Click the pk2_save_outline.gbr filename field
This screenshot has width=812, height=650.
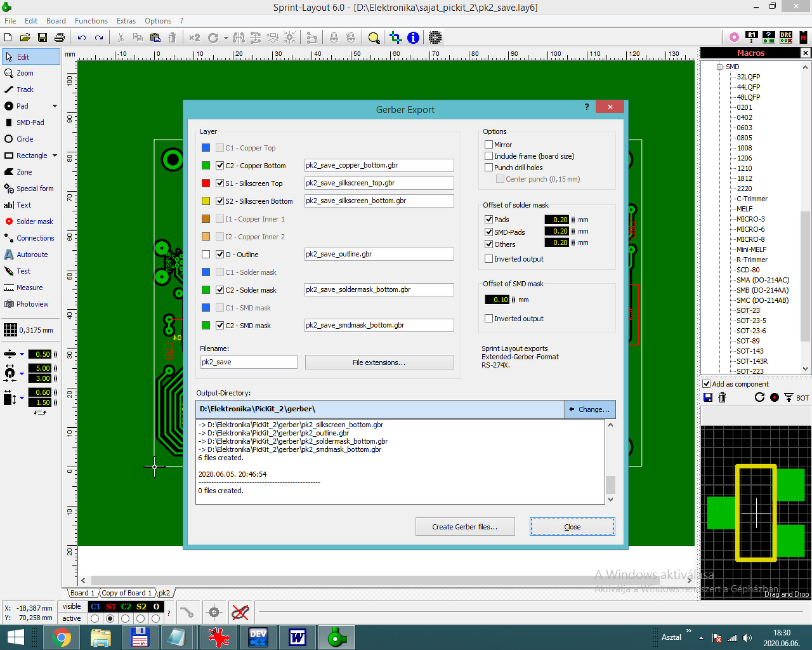[x=379, y=254]
